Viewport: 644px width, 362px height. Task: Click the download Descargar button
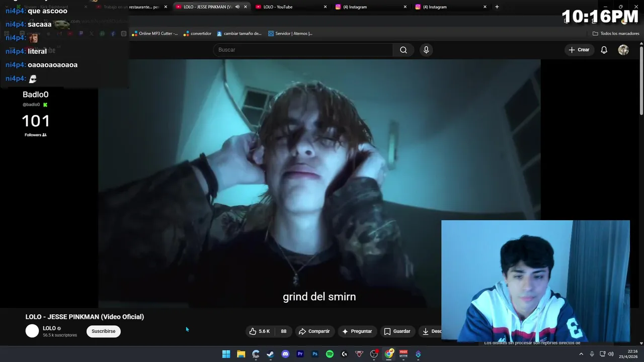[x=431, y=331]
